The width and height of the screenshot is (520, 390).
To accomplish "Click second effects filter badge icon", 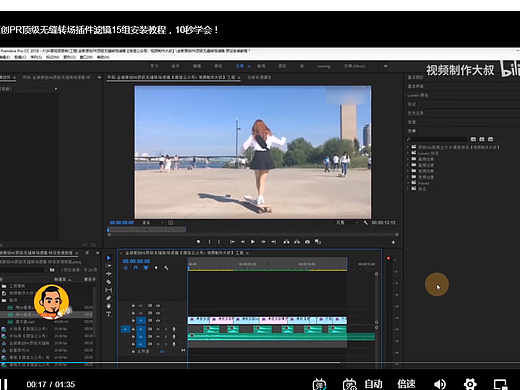I will [482, 139].
